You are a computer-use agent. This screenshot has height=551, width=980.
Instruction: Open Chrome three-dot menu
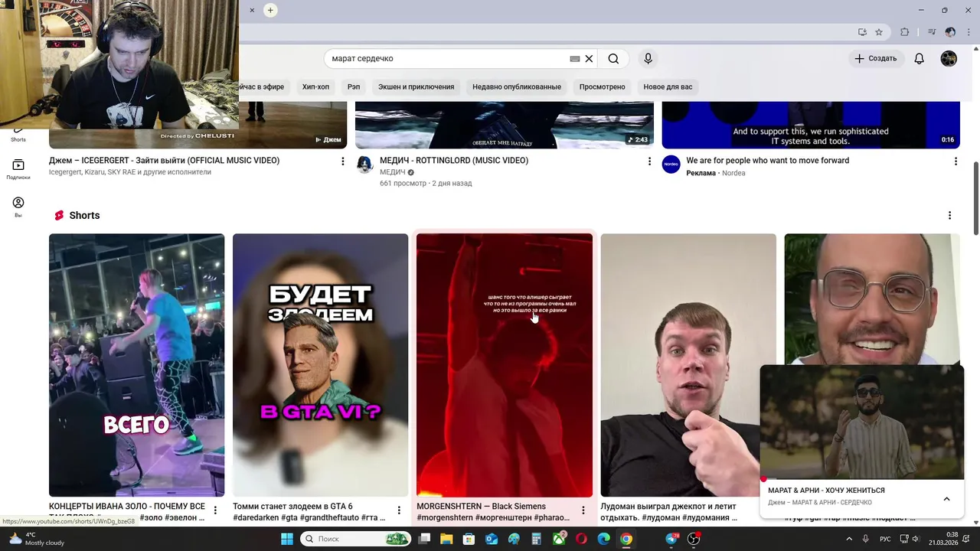coord(968,32)
